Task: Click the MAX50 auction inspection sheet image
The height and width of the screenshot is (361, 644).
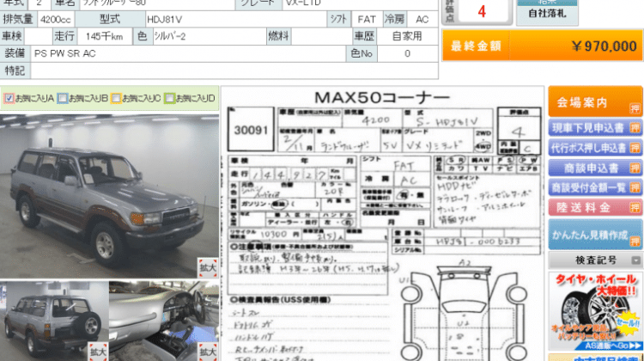Action: pos(382,223)
